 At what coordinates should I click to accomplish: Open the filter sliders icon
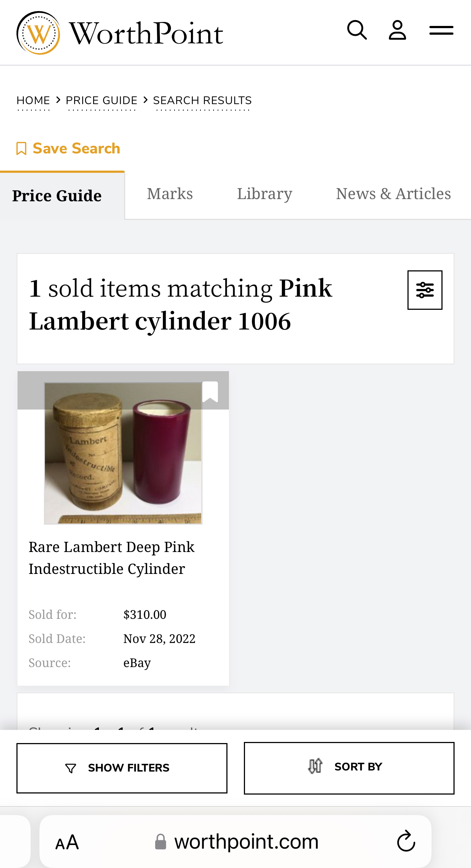[425, 290]
